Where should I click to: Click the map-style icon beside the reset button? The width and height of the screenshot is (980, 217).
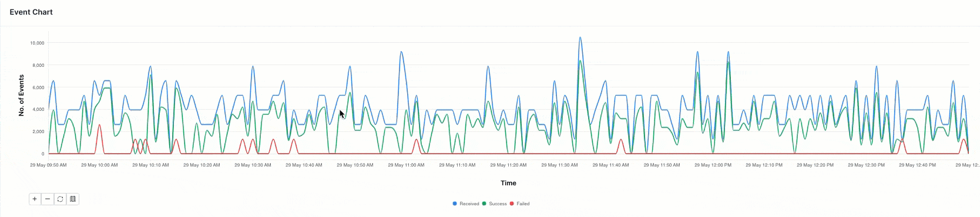coord(73,199)
